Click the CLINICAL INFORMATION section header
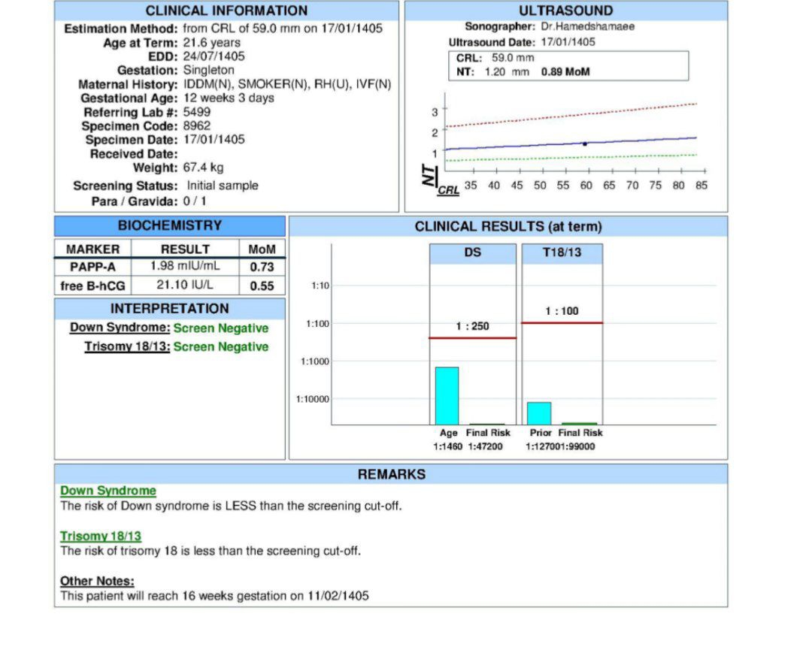This screenshot has width=812, height=650. coord(226,11)
